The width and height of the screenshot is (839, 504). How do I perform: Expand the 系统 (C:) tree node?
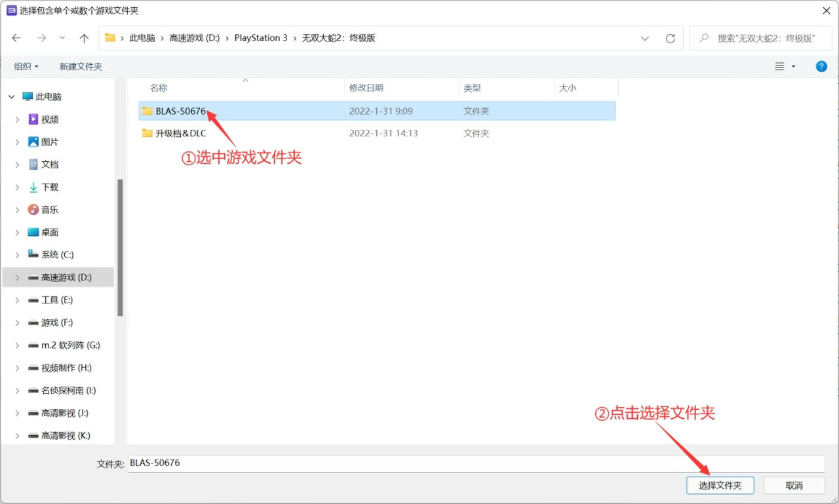[17, 254]
